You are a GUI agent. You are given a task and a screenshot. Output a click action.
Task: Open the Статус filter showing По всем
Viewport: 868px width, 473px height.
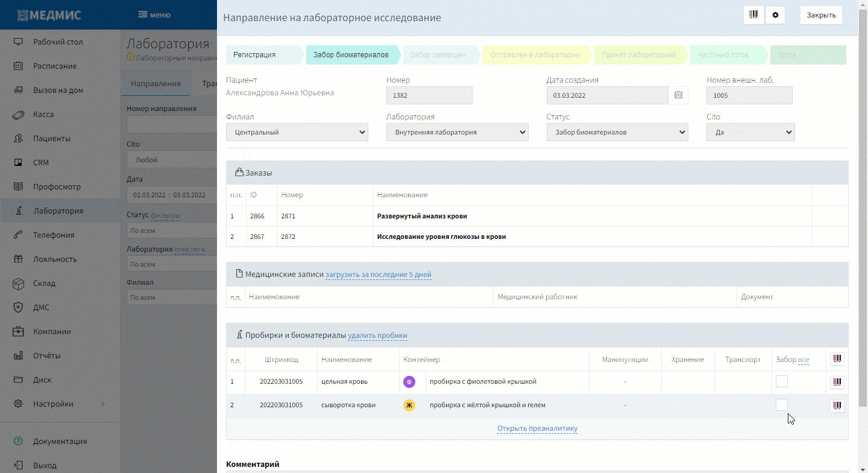coord(172,230)
